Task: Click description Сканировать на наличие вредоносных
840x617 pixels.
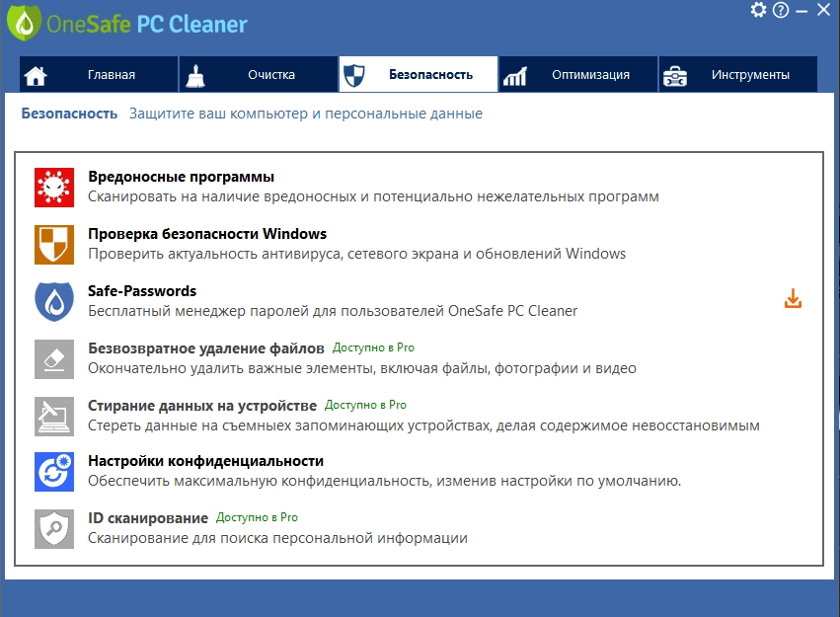Action: point(373,197)
